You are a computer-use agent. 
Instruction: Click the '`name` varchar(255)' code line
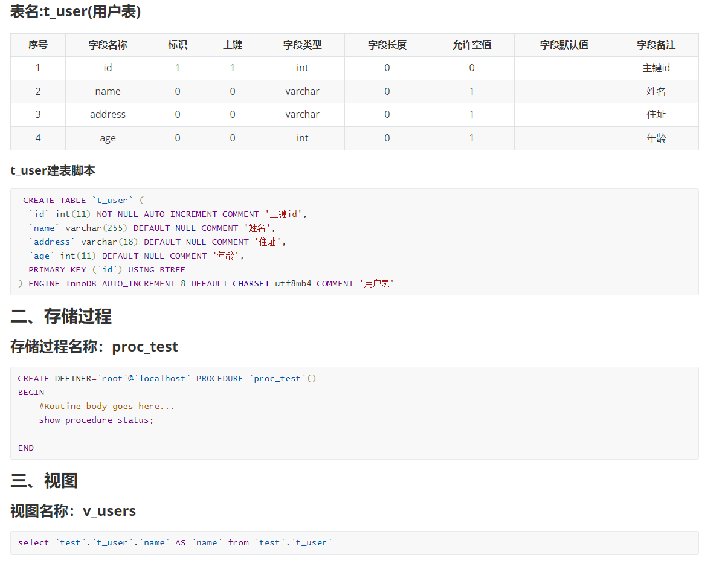tap(152, 228)
